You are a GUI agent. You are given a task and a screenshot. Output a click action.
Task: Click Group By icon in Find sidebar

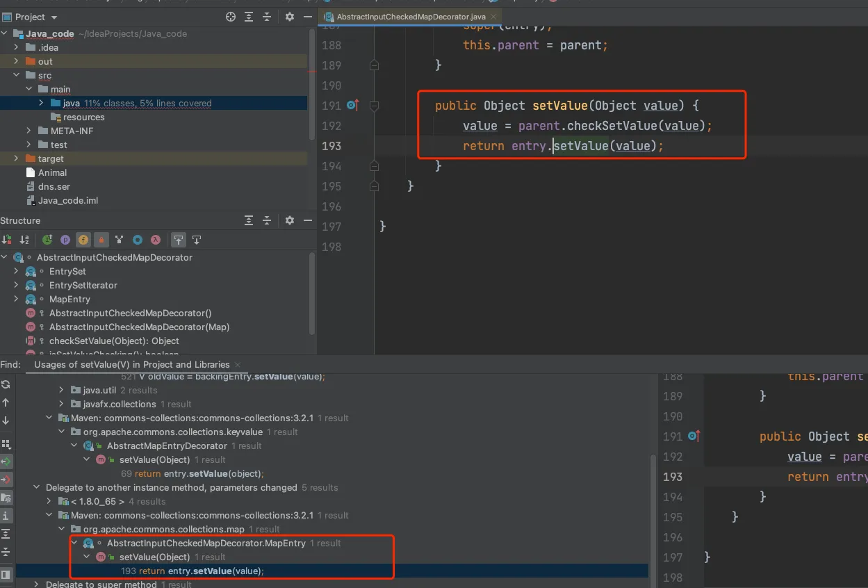coord(6,443)
